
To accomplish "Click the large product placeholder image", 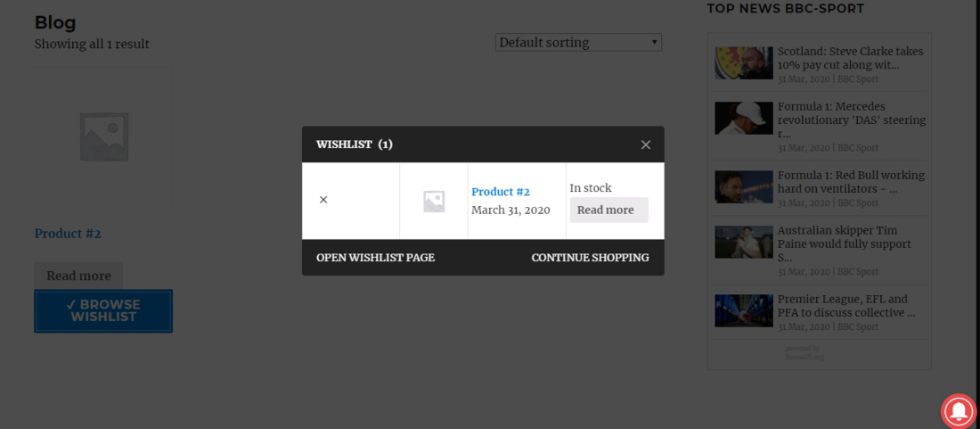I will click(x=103, y=136).
